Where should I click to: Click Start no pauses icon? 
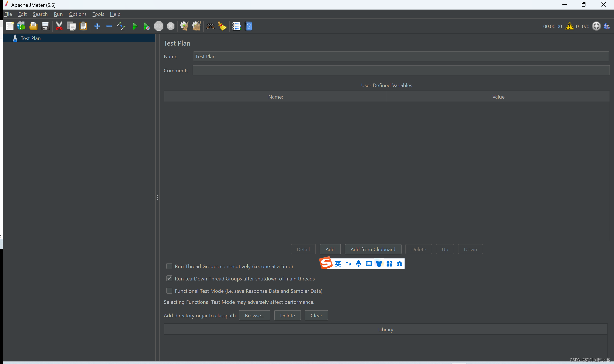147,26
